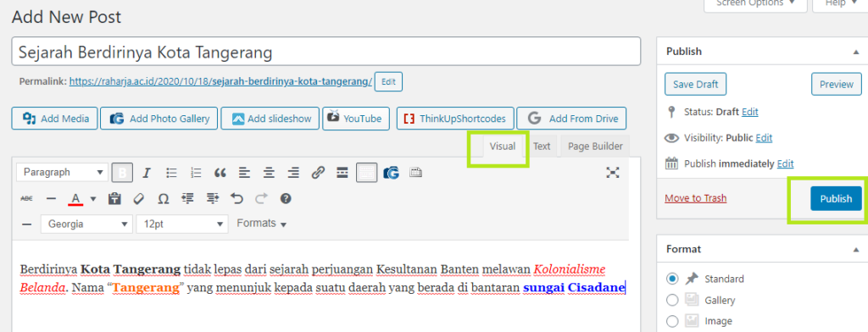The width and height of the screenshot is (868, 332).
Task: Enable distraction-free writing mode
Action: [612, 173]
